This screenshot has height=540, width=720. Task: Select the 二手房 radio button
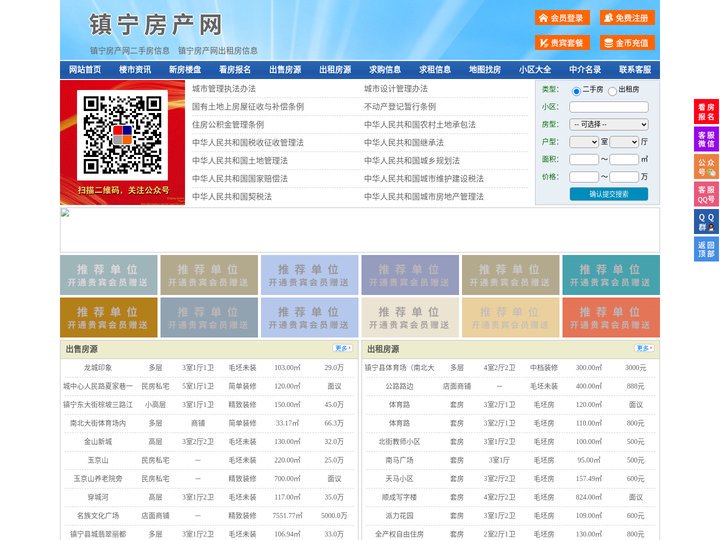click(576, 91)
